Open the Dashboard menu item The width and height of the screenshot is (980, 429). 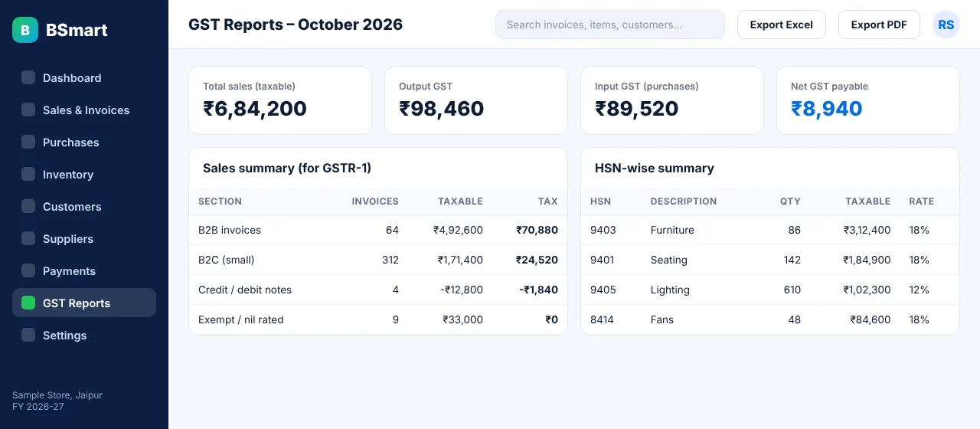(84, 78)
